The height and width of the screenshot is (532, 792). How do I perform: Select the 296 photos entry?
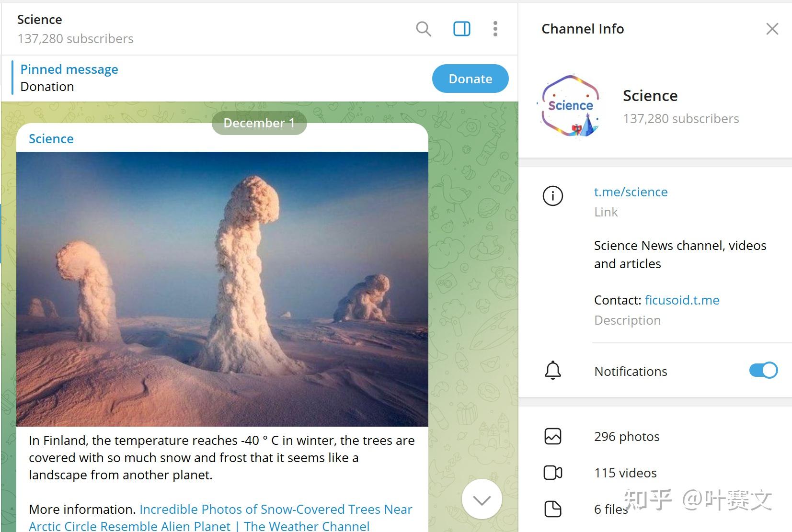627,437
